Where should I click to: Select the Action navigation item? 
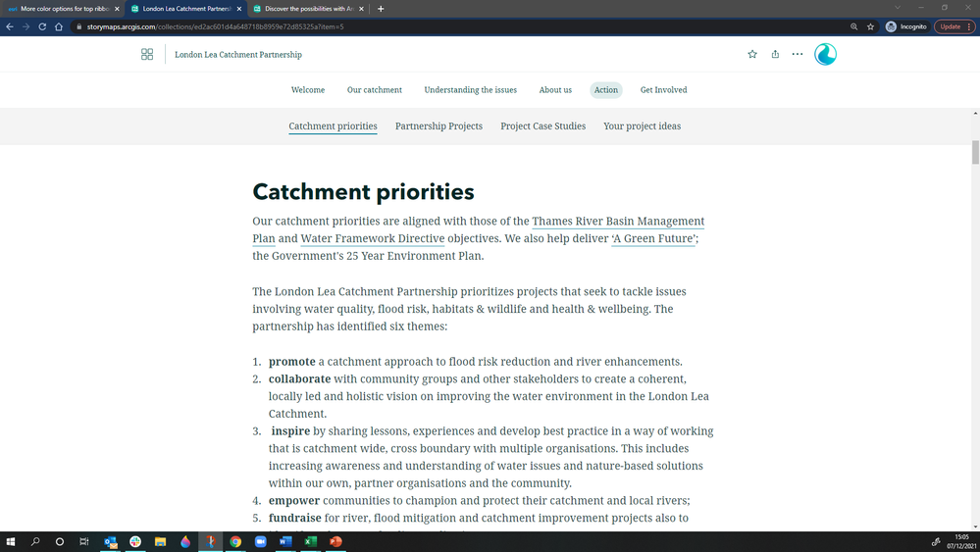click(x=606, y=90)
